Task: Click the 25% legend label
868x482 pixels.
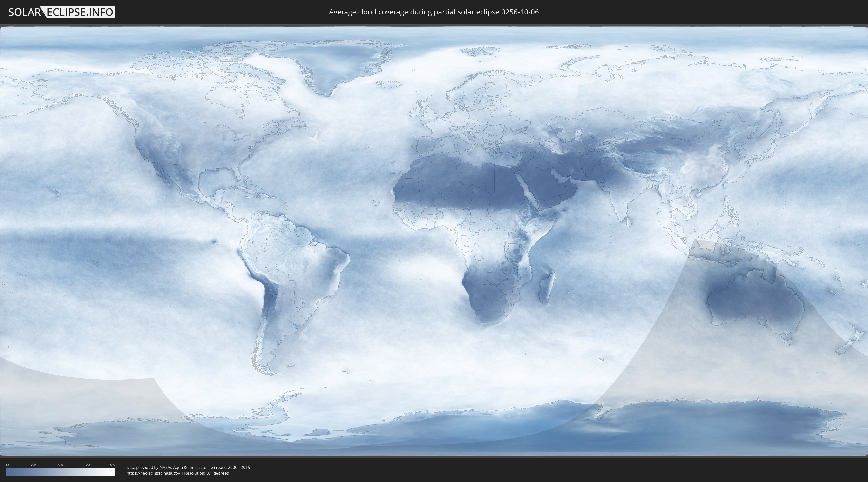Action: pos(33,465)
